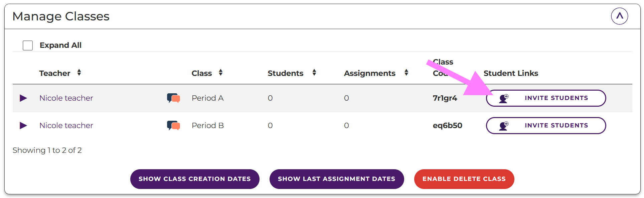
Task: Sort by Assignments column arrows
Action: point(406,73)
